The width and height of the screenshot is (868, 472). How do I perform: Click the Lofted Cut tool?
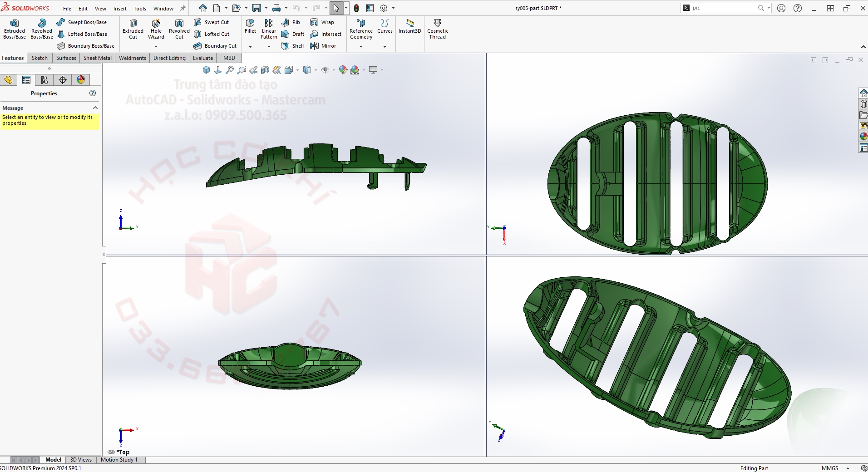212,34
